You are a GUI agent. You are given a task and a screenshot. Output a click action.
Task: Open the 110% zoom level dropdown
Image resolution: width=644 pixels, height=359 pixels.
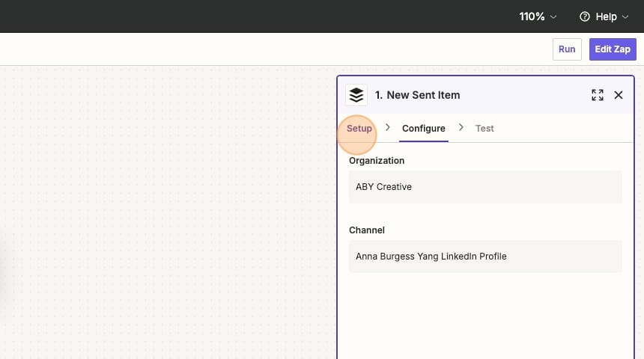538,16
